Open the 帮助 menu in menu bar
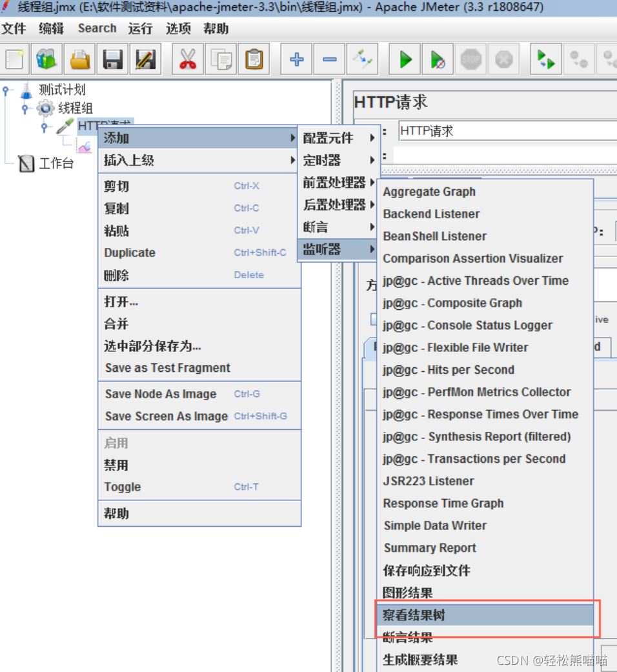This screenshot has width=617, height=672. tap(216, 28)
